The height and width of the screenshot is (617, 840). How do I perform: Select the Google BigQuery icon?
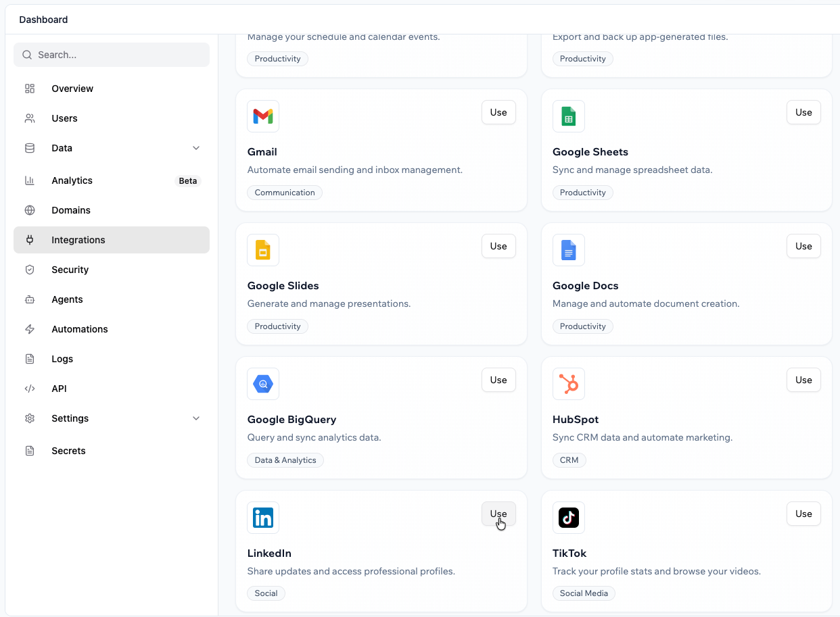pos(262,383)
